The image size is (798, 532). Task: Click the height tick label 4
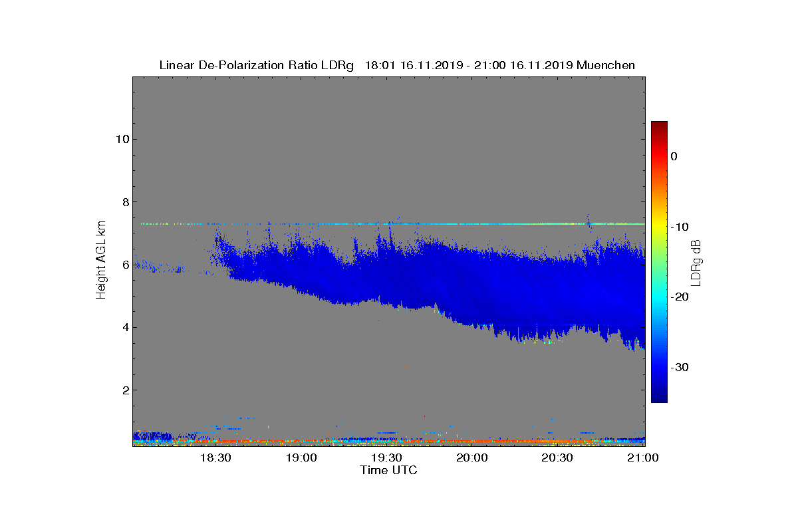(124, 327)
